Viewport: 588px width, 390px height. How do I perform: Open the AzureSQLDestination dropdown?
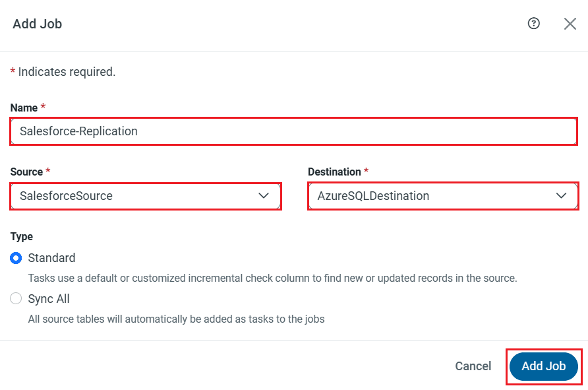(443, 195)
